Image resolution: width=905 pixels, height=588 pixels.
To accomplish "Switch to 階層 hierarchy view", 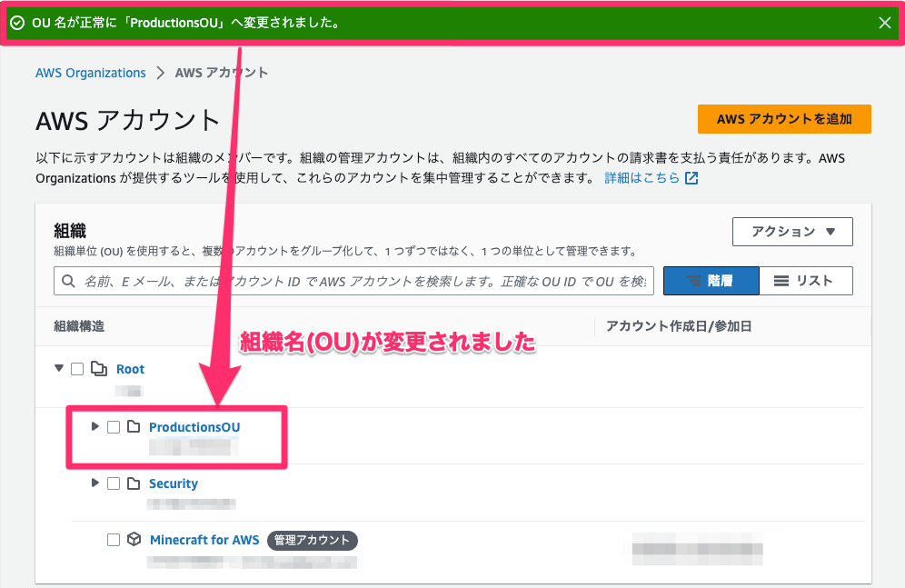I will [x=711, y=281].
